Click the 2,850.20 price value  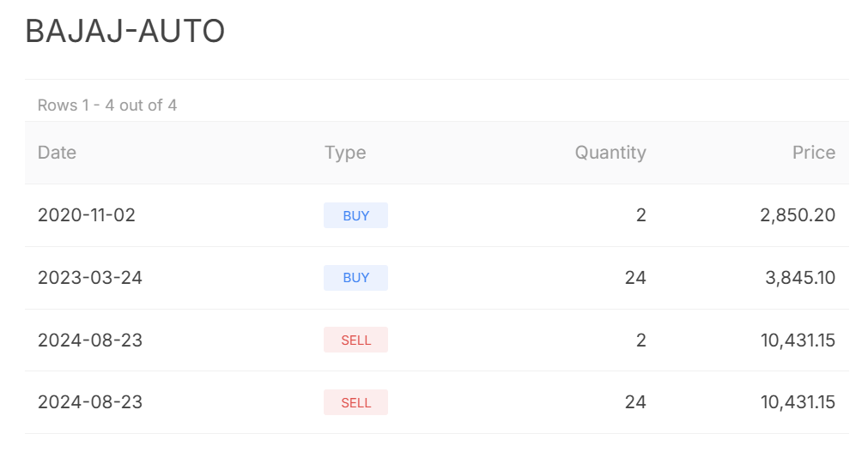(797, 215)
